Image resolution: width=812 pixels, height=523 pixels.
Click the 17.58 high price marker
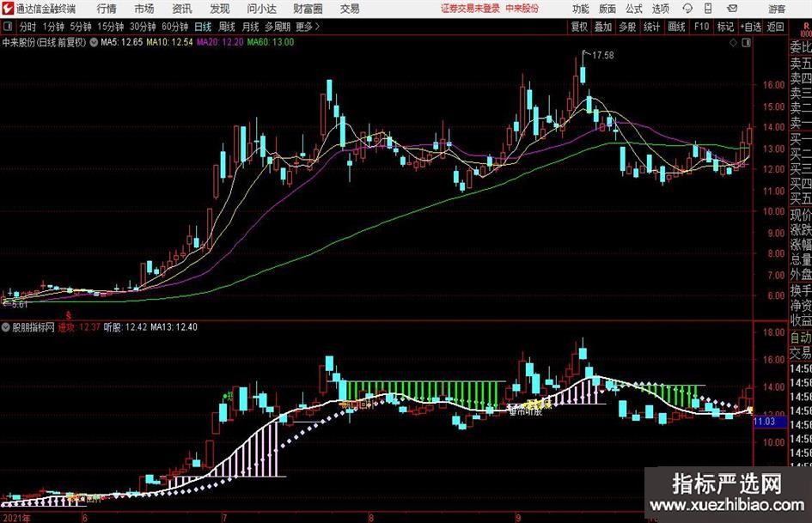(x=603, y=55)
